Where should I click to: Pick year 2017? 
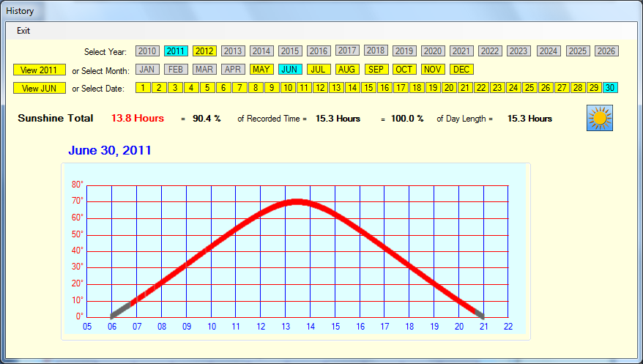coord(347,50)
